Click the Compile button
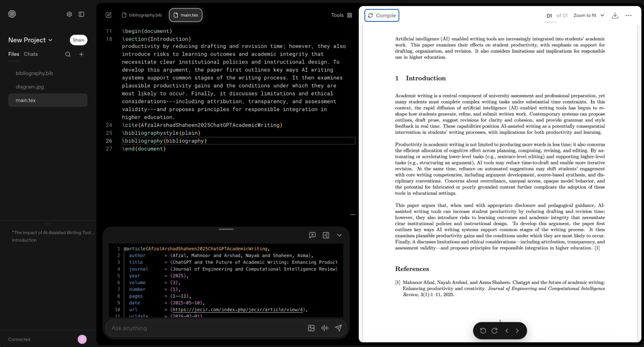The height and width of the screenshot is (347, 644). click(x=382, y=15)
